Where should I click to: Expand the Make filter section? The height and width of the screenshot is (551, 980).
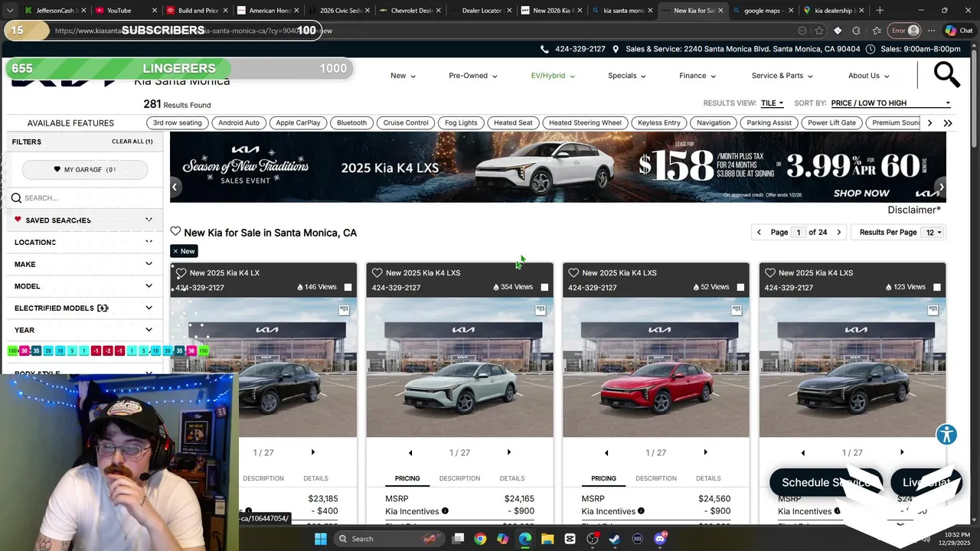point(83,264)
